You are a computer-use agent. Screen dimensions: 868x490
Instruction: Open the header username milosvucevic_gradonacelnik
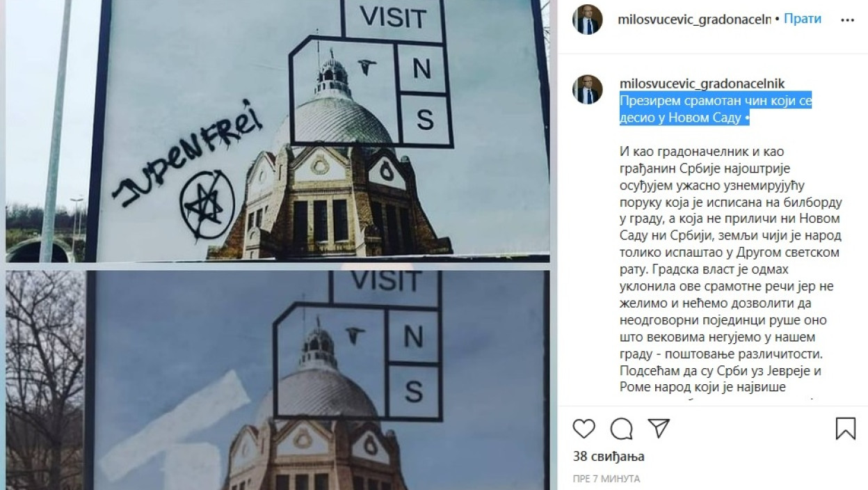(x=694, y=19)
